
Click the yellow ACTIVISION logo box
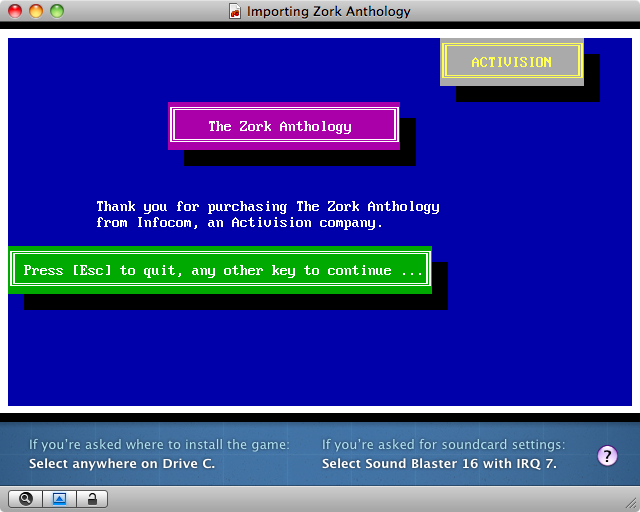511,62
